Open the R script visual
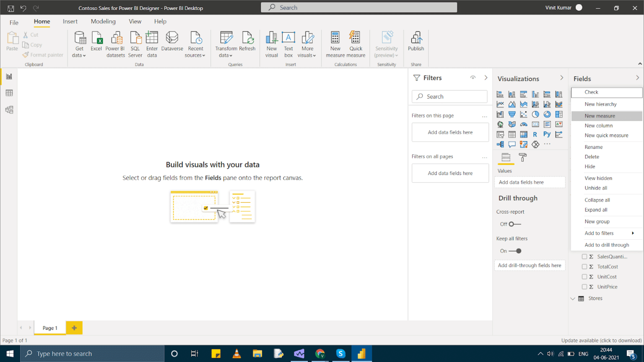This screenshot has height=362, width=644. tap(535, 134)
